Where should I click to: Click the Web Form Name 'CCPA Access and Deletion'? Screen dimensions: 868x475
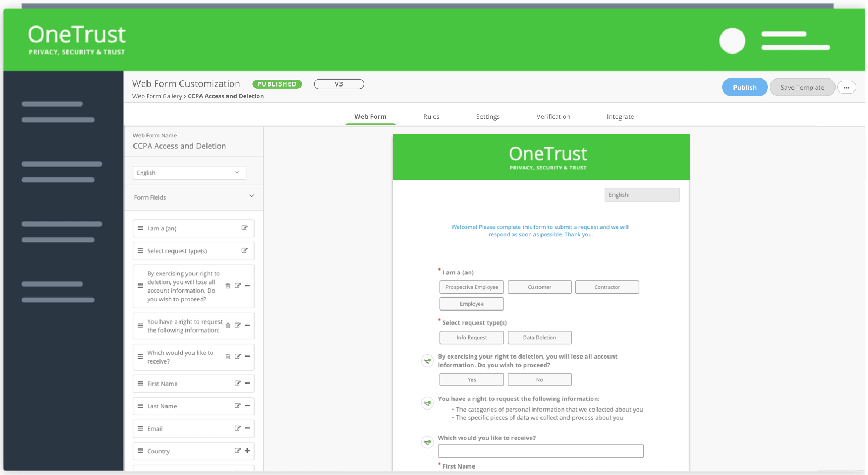click(x=179, y=146)
